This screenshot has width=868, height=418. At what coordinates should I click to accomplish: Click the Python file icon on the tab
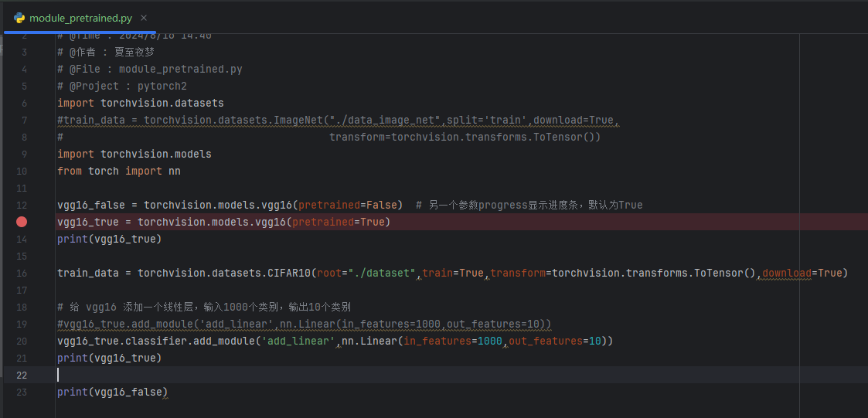19,19
